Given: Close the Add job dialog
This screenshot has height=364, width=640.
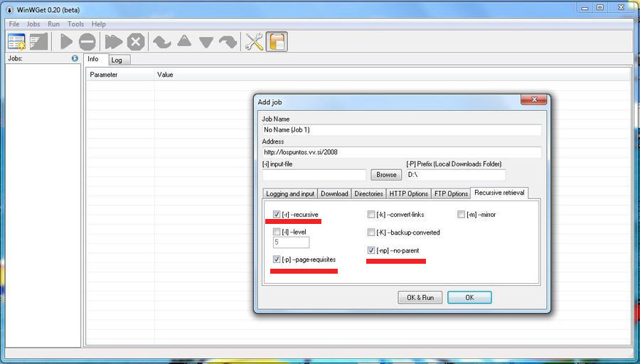Looking at the screenshot, I should click(x=534, y=100).
